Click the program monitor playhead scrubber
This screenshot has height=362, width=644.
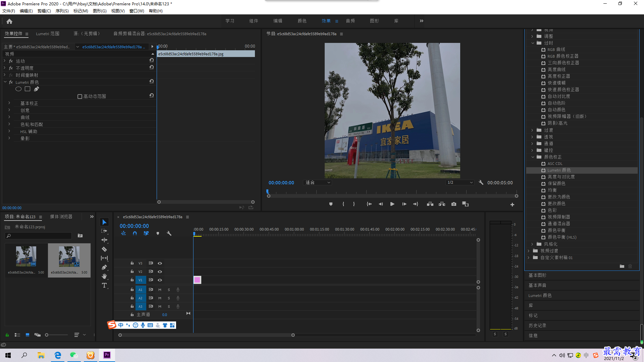click(268, 192)
